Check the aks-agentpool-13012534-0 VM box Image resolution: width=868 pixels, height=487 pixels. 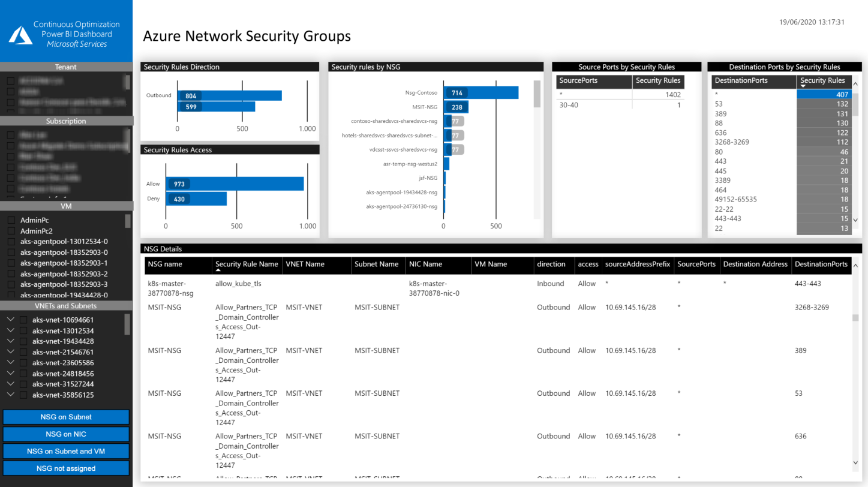[x=11, y=242]
